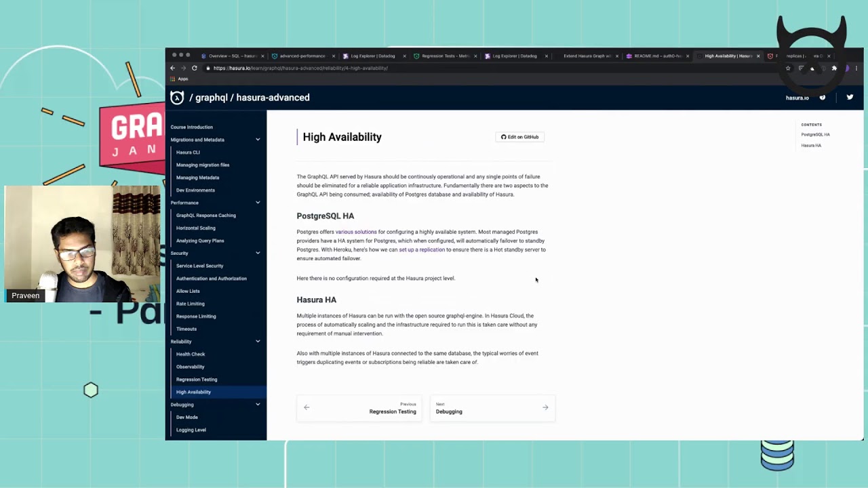
Task: Open Response Limiting in the sidebar
Action: tap(196, 317)
